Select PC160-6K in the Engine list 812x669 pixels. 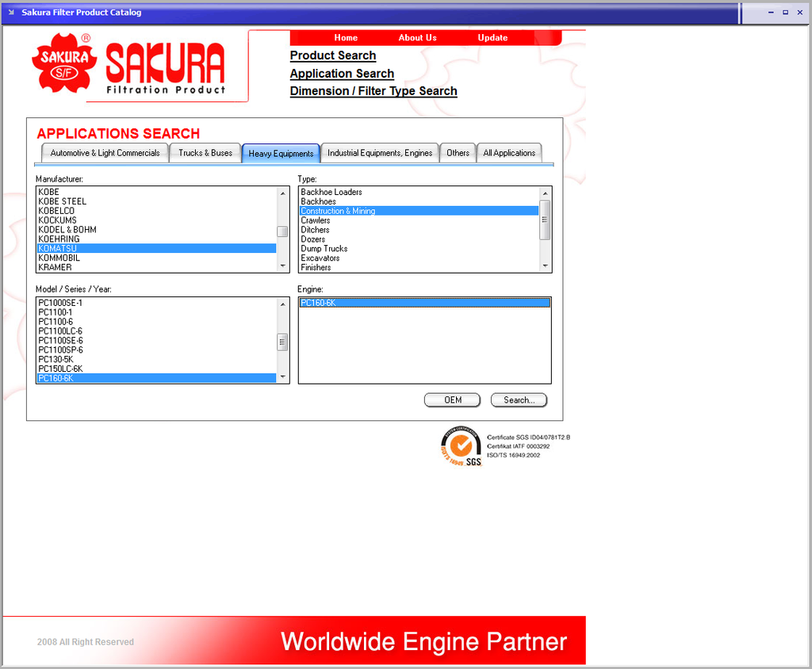(x=425, y=303)
